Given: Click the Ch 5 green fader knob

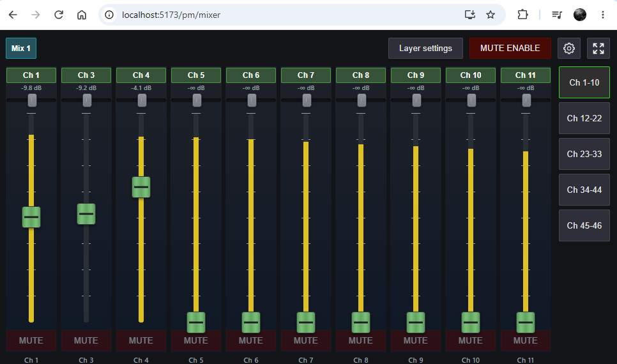Looking at the screenshot, I should tap(196, 322).
